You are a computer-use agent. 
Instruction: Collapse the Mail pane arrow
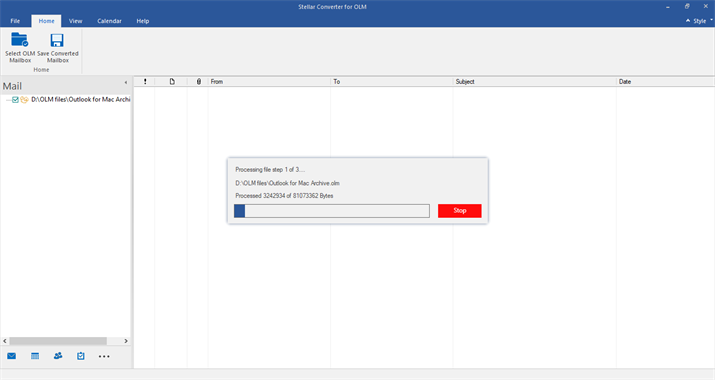tap(126, 83)
